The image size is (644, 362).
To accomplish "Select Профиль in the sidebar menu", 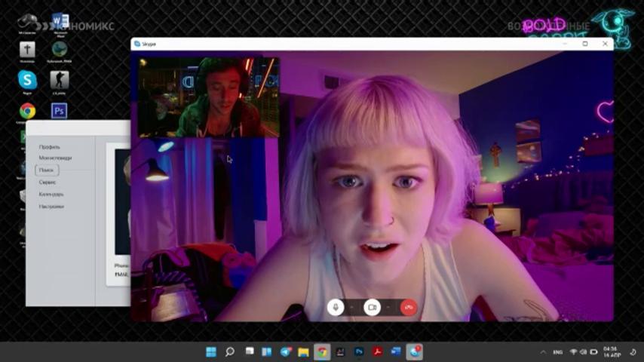I will pyautogui.click(x=49, y=147).
